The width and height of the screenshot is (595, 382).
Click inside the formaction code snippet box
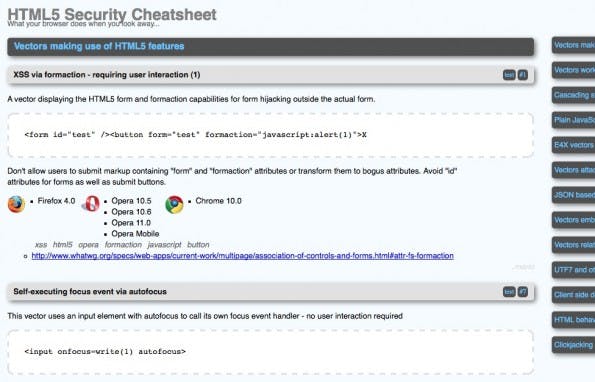click(x=271, y=135)
